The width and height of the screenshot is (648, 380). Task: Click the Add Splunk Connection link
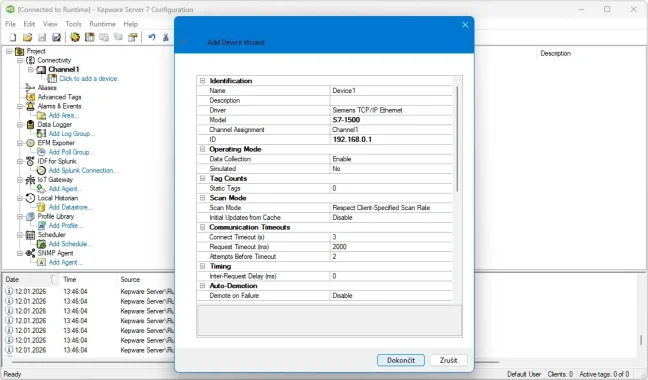(83, 170)
